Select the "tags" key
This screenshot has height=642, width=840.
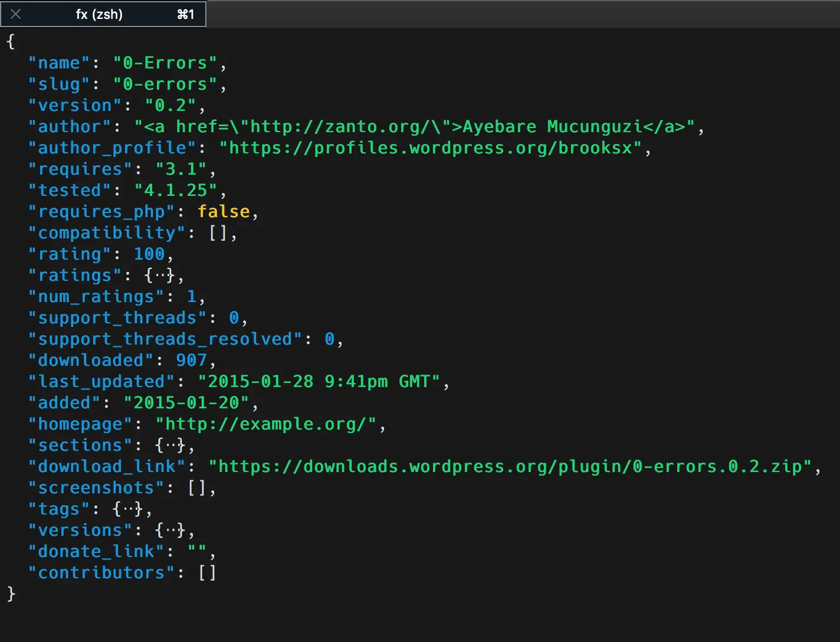[59, 509]
